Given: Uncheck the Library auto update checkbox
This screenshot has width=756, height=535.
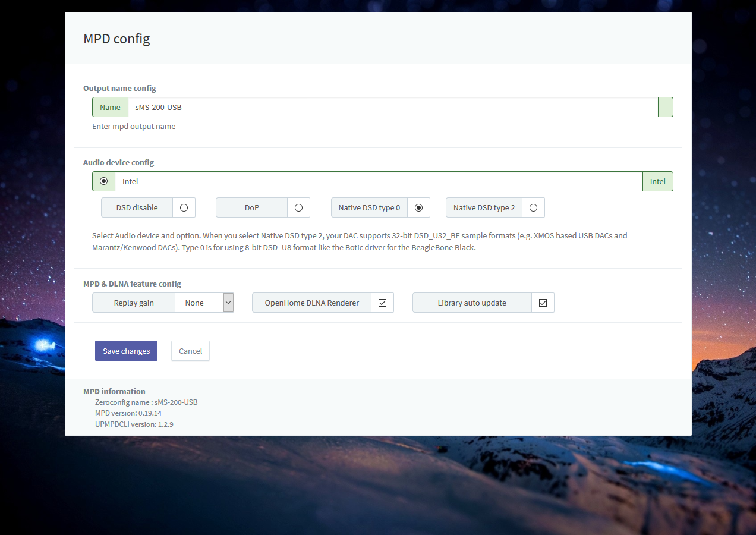Looking at the screenshot, I should (x=543, y=303).
